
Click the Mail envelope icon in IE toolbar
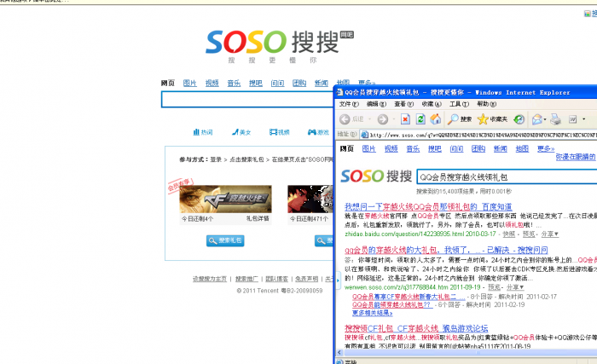tap(536, 119)
